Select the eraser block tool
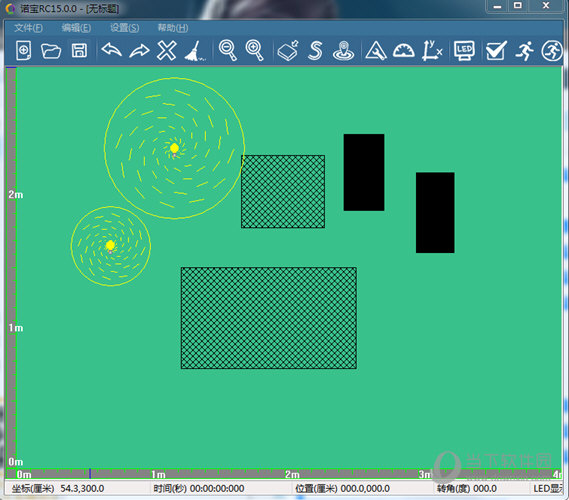This screenshot has width=569, height=500. point(288,50)
